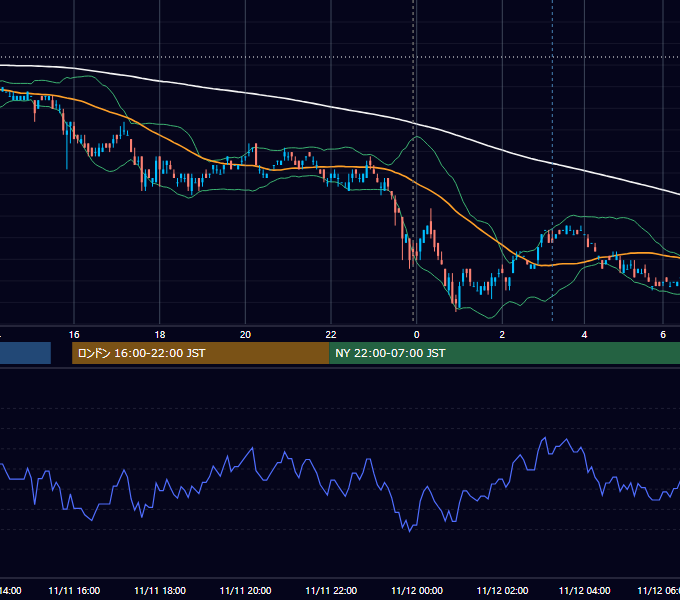Screen dimensions: 680x600
Task: Select the NY 22:00-07:00 JST session bar
Action: tap(504, 353)
